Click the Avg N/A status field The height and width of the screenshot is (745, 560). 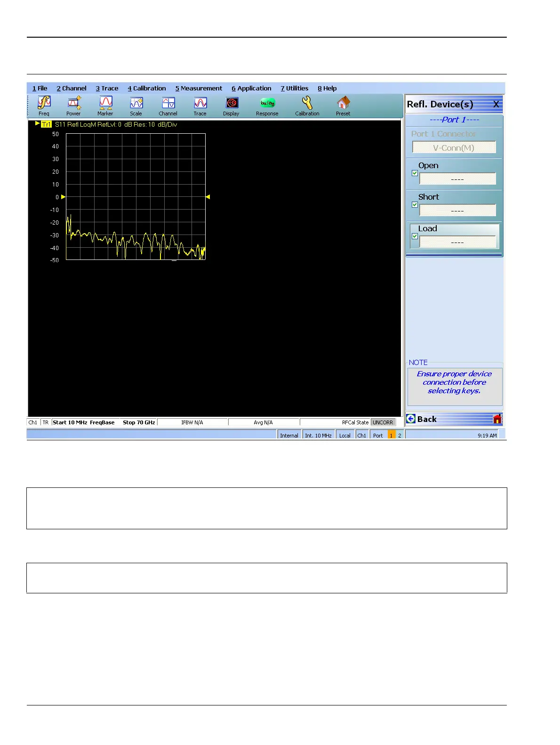pyautogui.click(x=264, y=422)
